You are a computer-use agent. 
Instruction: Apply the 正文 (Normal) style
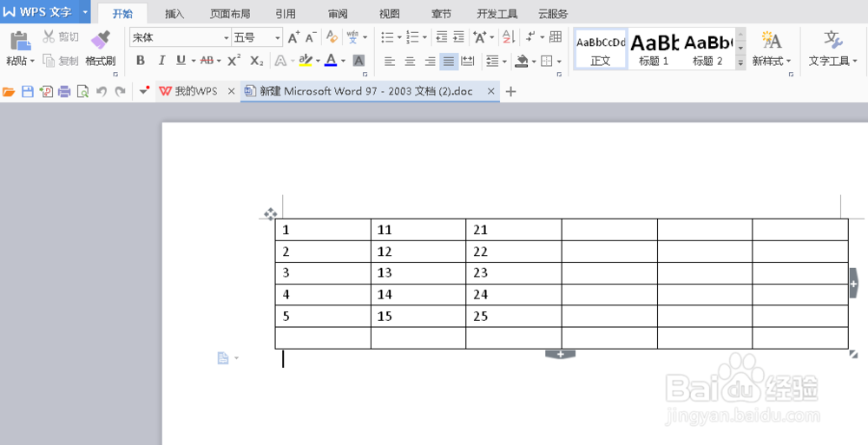601,49
